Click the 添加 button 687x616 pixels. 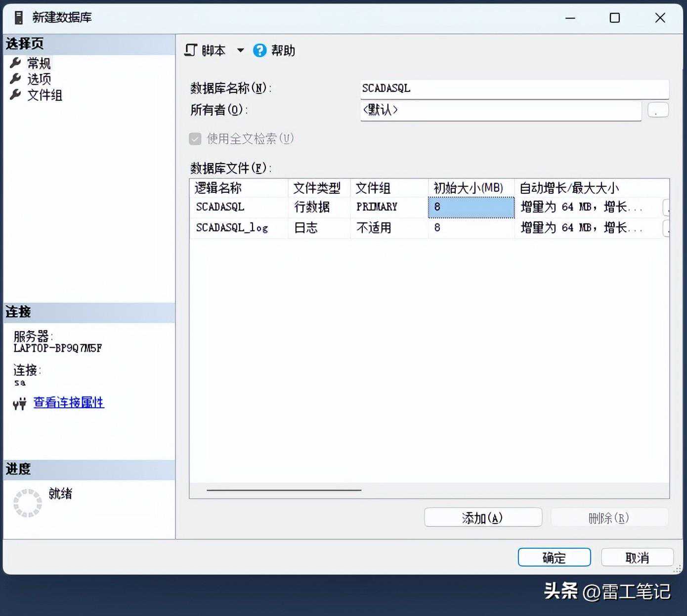482,518
